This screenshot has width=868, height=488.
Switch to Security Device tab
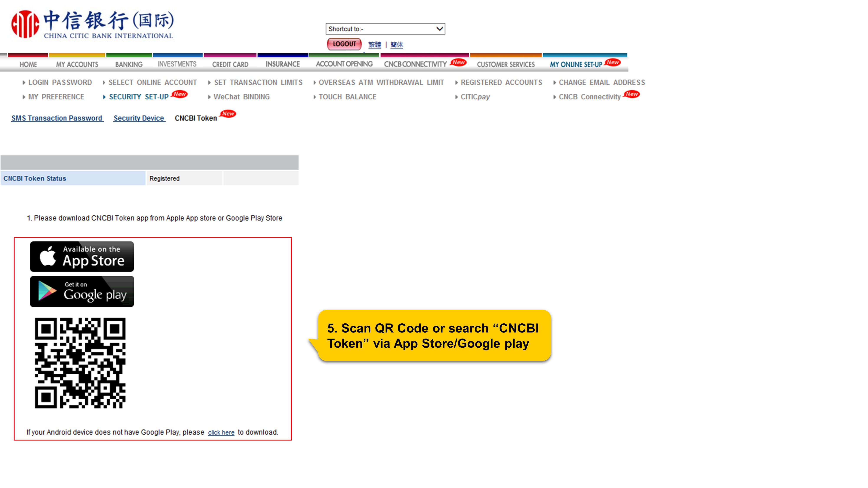coord(139,118)
